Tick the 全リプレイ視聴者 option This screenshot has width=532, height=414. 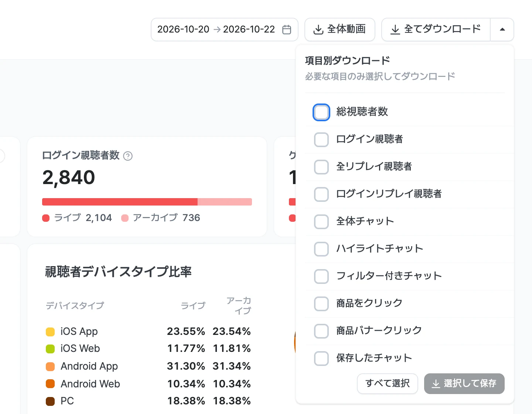tap(321, 167)
